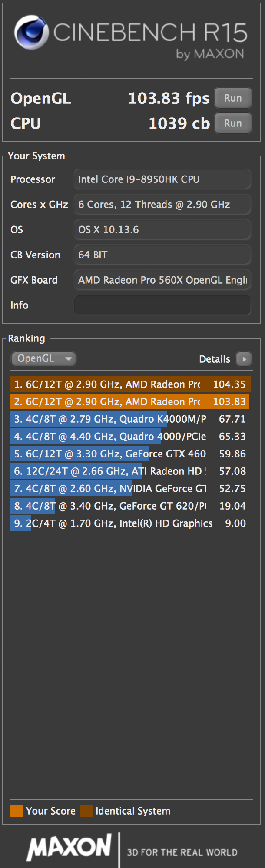The width and height of the screenshot is (265, 868).
Task: Click the GFX Board AMD Radeon field
Action: tap(162, 280)
